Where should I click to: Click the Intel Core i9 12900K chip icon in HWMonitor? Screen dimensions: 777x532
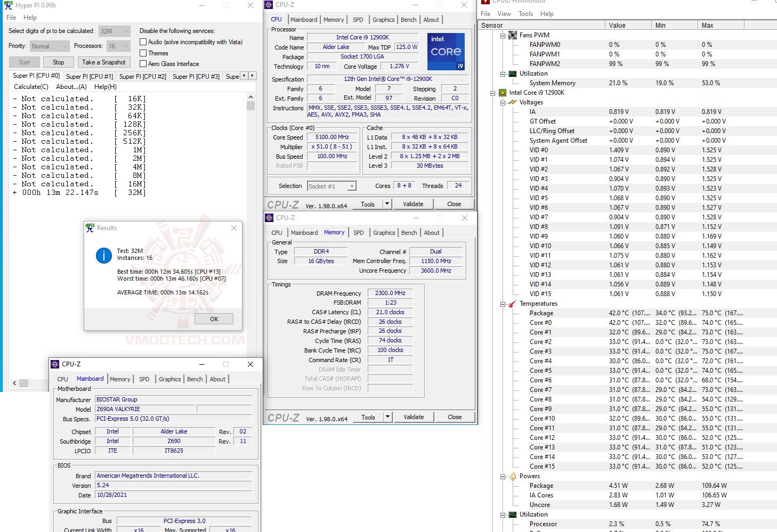pyautogui.click(x=503, y=93)
